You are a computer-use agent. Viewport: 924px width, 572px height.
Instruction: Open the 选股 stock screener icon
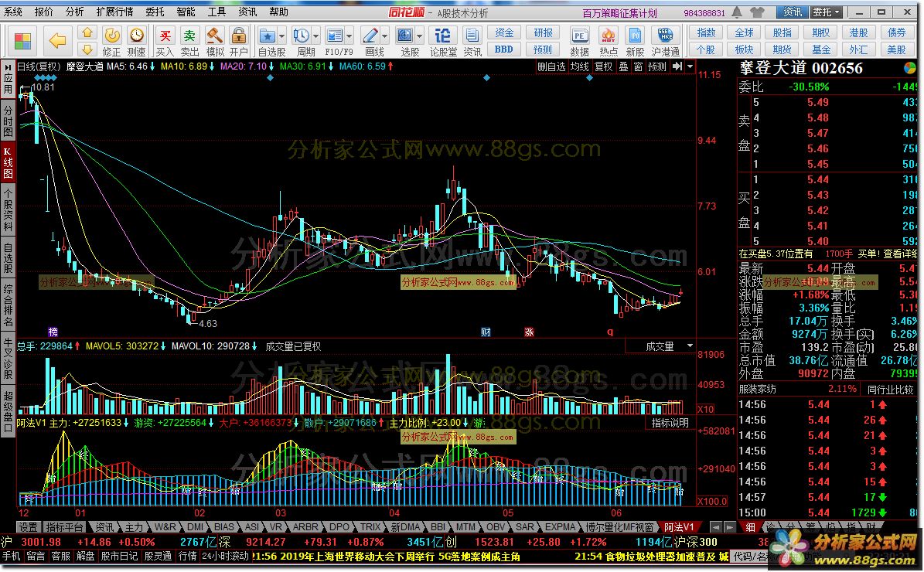[x=405, y=36]
